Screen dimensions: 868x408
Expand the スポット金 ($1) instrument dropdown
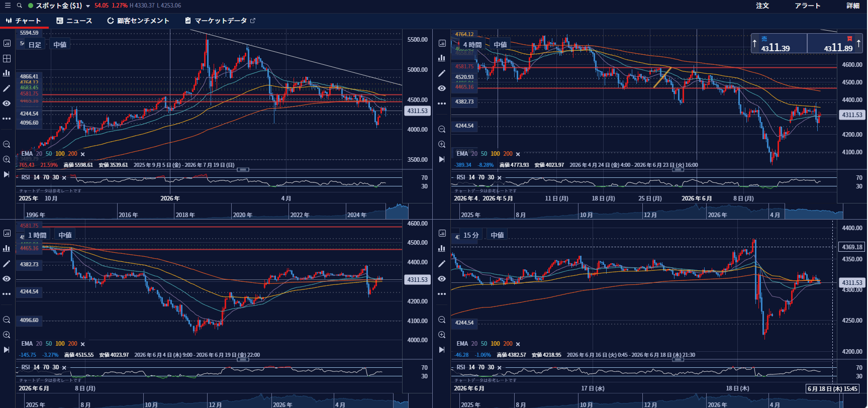pos(88,6)
